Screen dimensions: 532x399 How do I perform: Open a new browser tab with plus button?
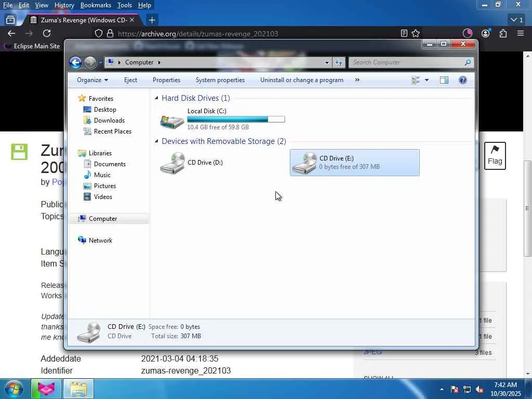(152, 20)
